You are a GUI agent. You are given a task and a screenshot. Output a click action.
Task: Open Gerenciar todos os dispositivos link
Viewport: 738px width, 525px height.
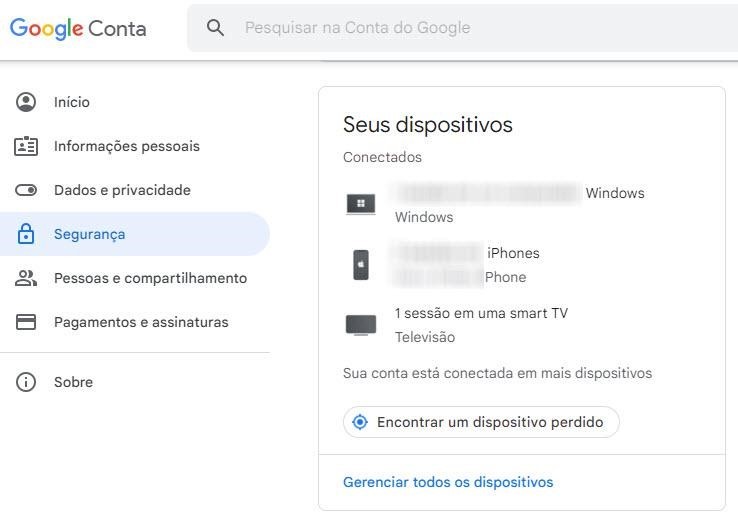pos(448,482)
